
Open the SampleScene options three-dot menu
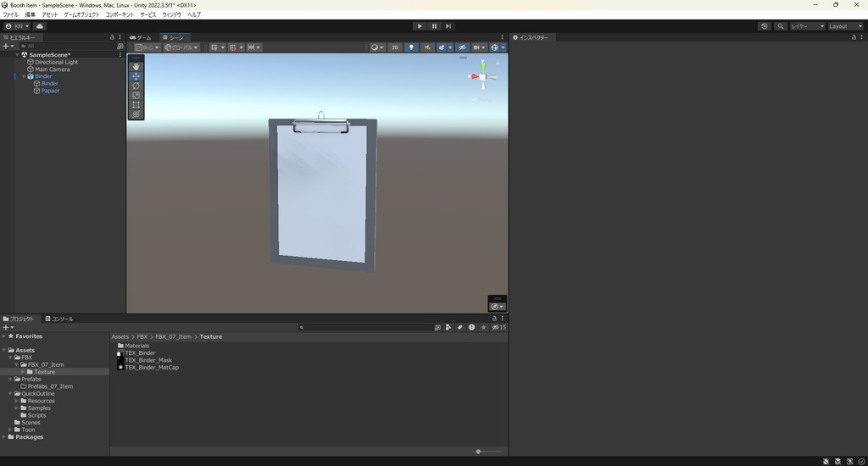tap(120, 55)
